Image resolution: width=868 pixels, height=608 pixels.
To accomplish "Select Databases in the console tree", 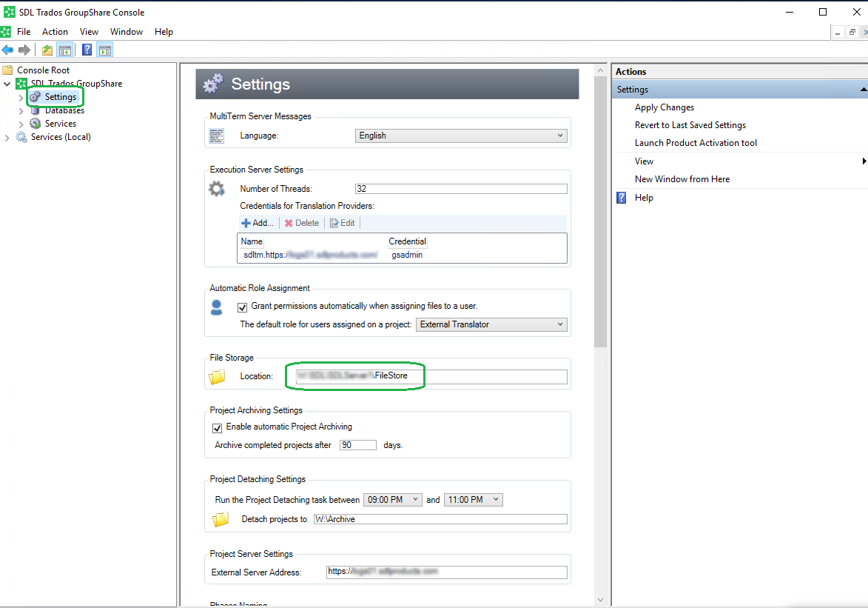I will (65, 110).
